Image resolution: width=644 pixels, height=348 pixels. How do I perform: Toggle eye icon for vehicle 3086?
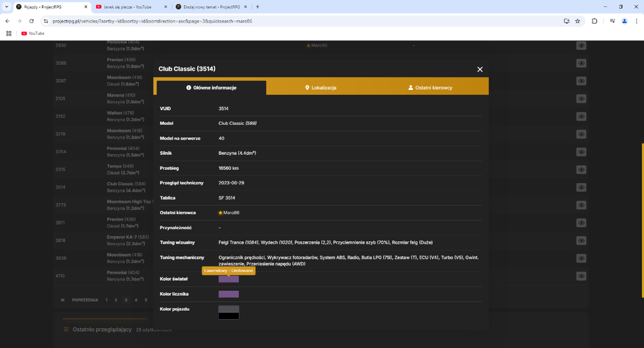tap(581, 63)
